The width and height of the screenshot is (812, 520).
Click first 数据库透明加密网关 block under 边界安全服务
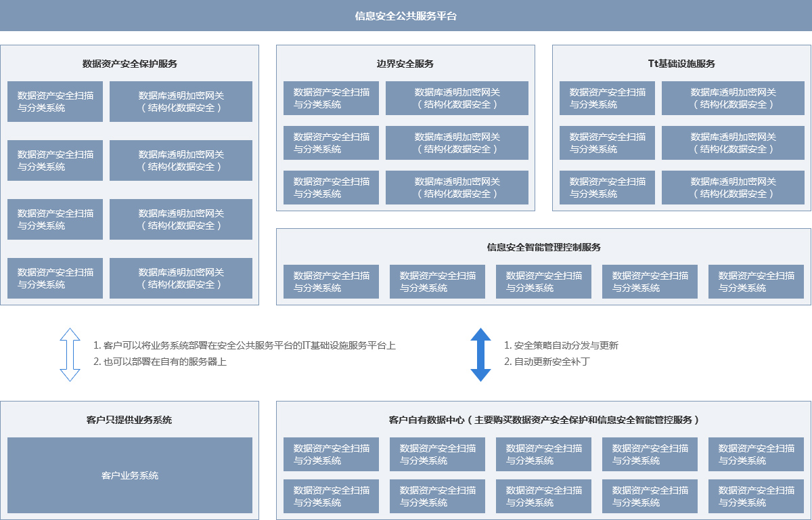[457, 98]
